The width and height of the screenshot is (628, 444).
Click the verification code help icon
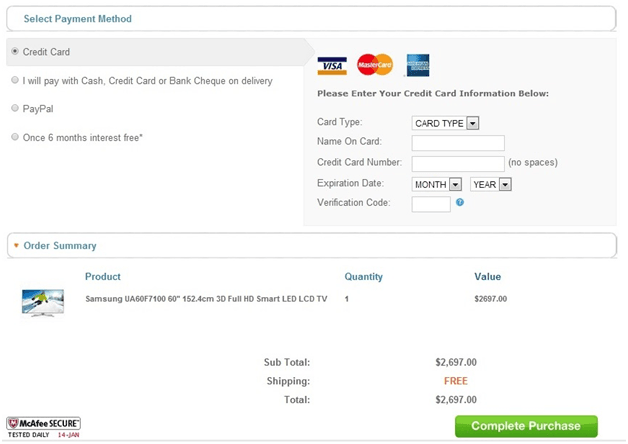(460, 203)
